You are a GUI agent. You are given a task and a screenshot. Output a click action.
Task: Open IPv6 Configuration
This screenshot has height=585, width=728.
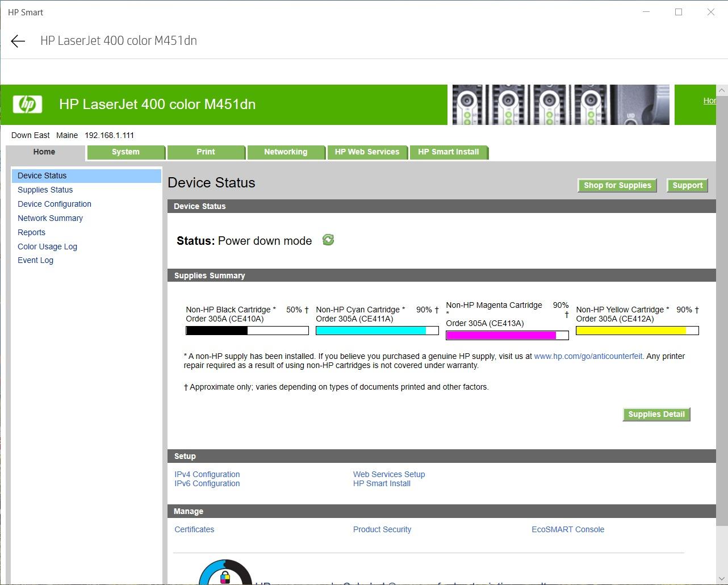point(207,483)
